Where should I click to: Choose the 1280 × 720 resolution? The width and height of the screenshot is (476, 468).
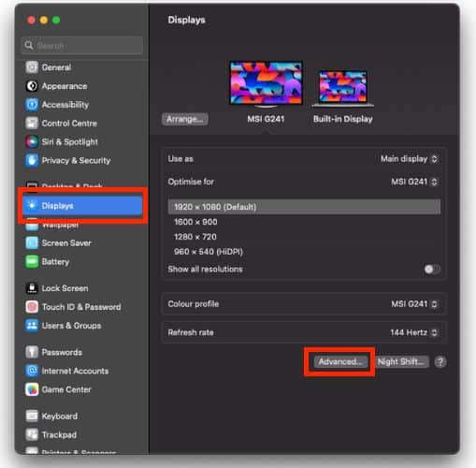coord(195,237)
